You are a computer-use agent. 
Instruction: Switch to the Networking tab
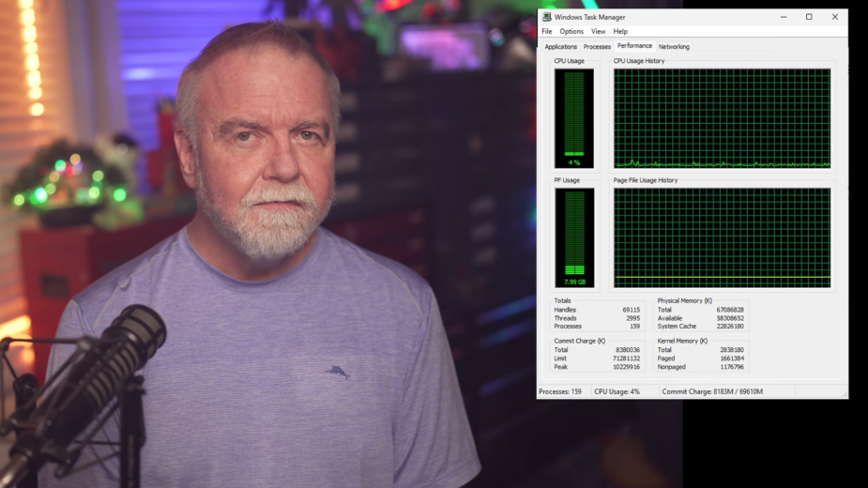click(x=674, y=47)
